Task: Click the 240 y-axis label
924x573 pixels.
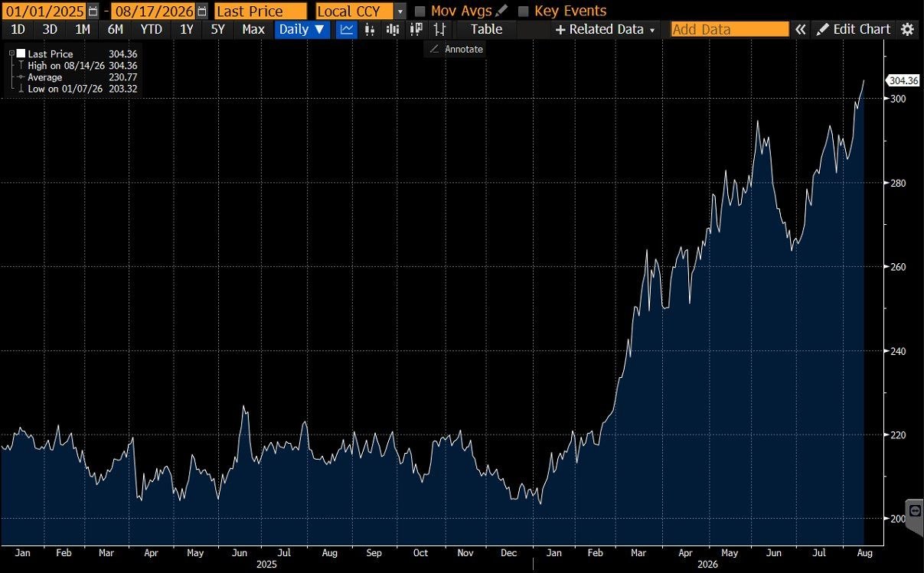Action: pos(898,351)
